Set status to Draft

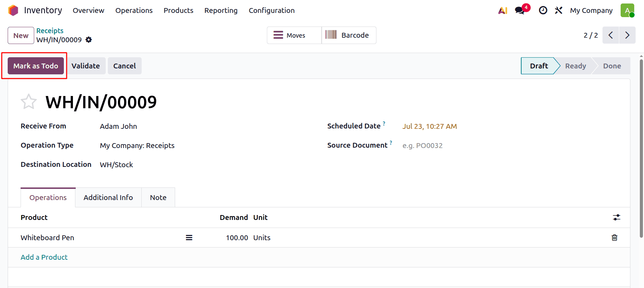coord(539,66)
